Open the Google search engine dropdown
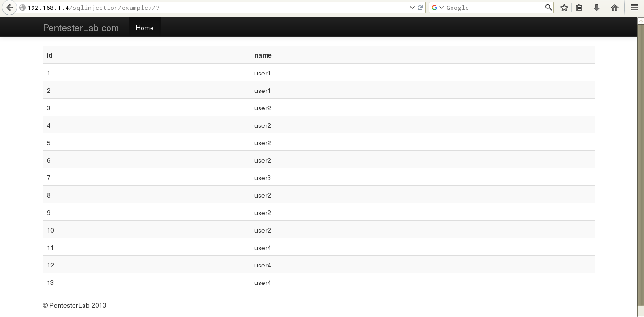Viewport: 644px width, 317px height. pos(438,8)
